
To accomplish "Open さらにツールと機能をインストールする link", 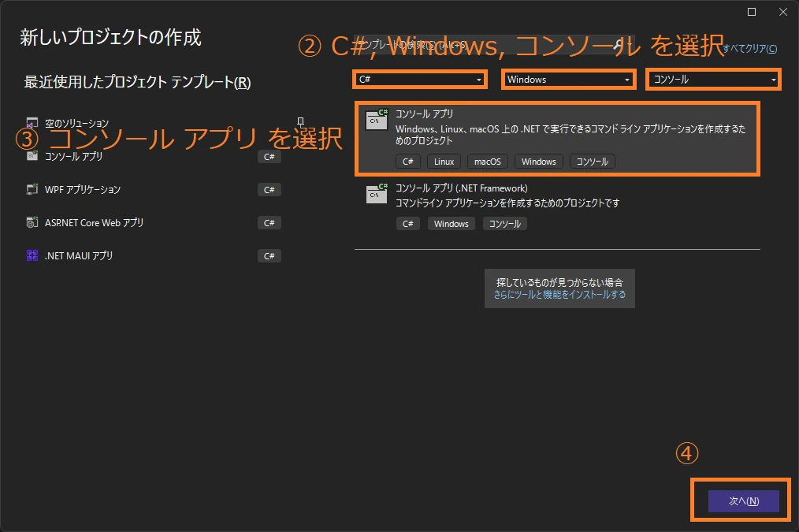I will pyautogui.click(x=559, y=295).
